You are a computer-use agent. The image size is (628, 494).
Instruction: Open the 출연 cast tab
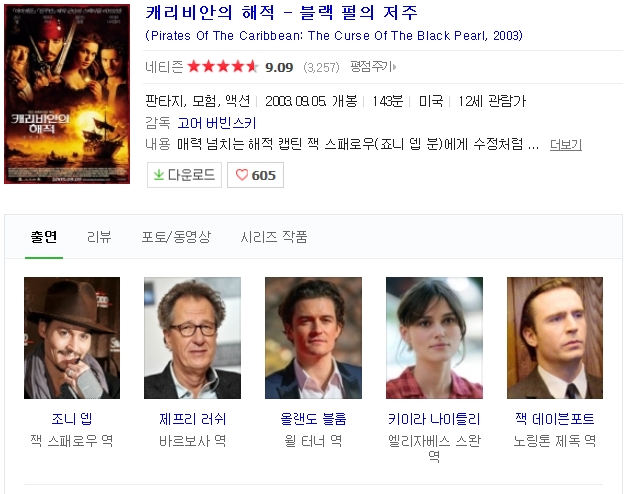pyautogui.click(x=44, y=237)
